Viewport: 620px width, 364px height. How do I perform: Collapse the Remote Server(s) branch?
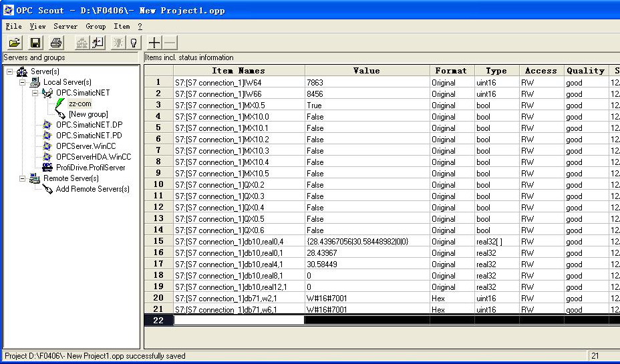click(x=22, y=178)
